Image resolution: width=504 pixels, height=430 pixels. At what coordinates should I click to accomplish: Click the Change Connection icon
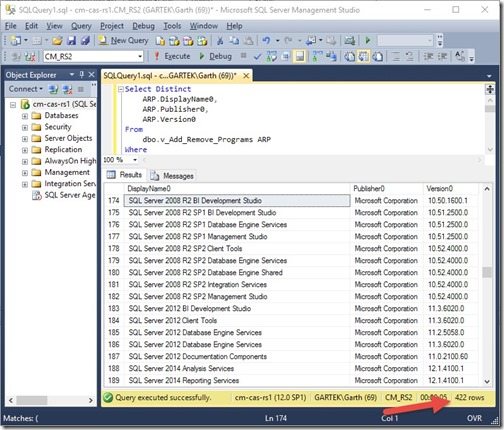point(30,56)
